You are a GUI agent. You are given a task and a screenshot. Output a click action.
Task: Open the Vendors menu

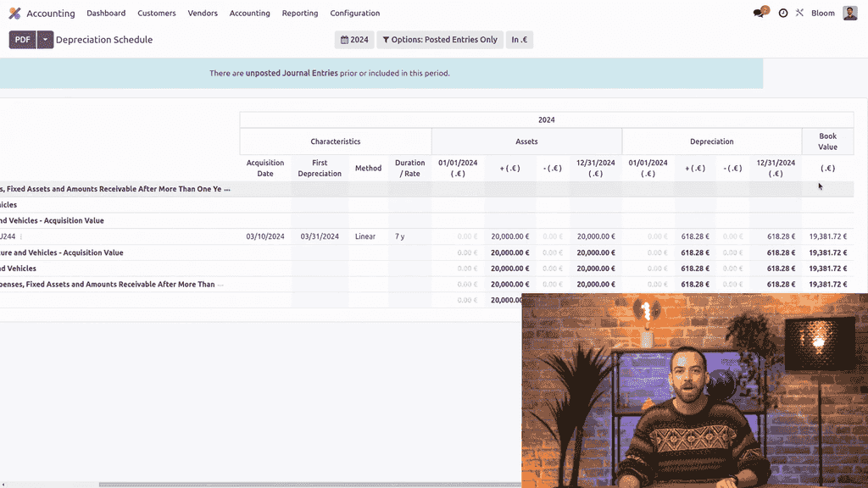pos(203,14)
